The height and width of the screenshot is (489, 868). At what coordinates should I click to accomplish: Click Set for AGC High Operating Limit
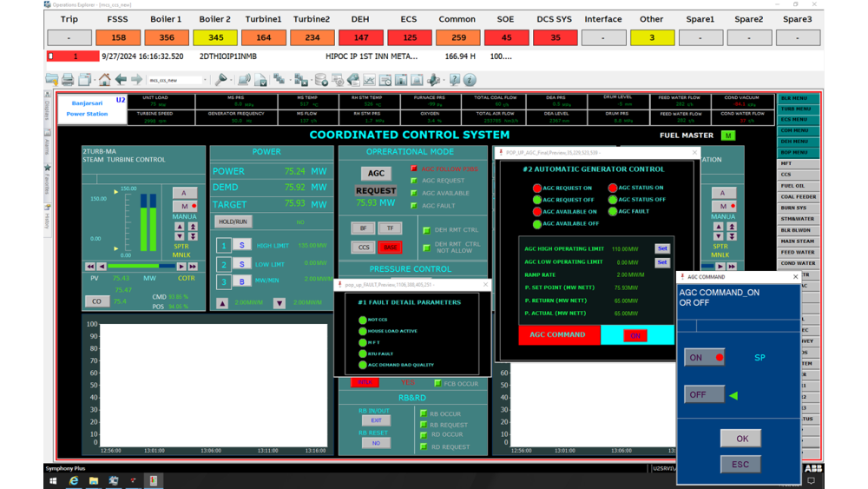(661, 248)
